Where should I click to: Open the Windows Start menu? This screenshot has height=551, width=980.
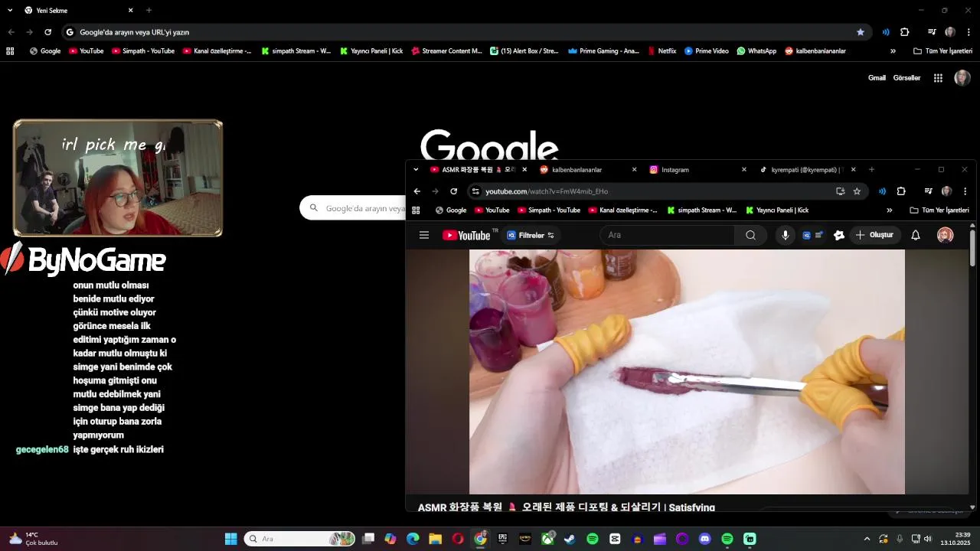(x=230, y=539)
